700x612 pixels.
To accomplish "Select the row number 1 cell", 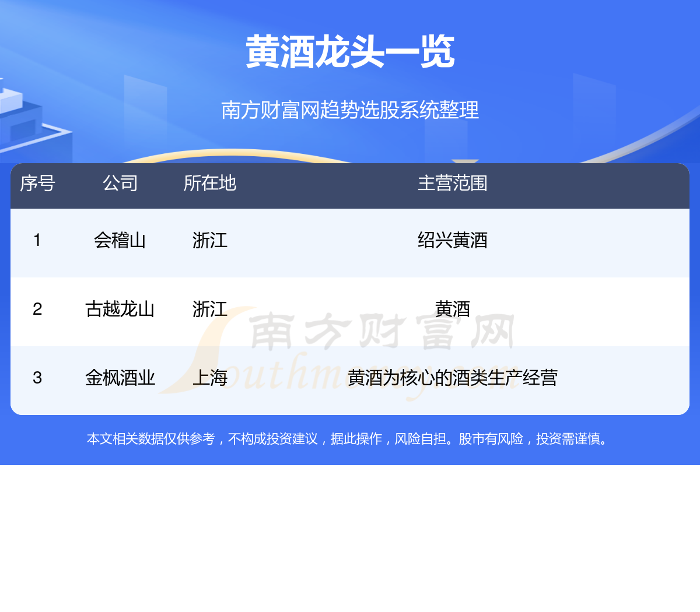I will pyautogui.click(x=37, y=240).
